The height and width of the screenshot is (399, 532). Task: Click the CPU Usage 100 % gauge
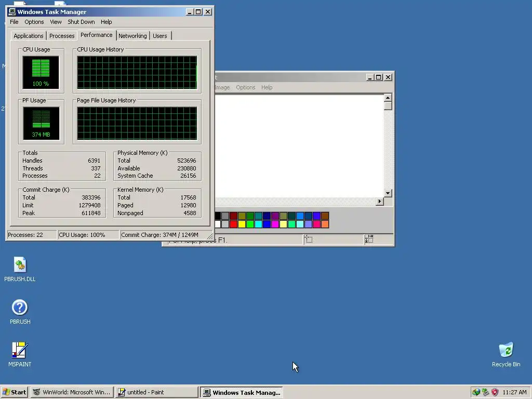(41, 73)
